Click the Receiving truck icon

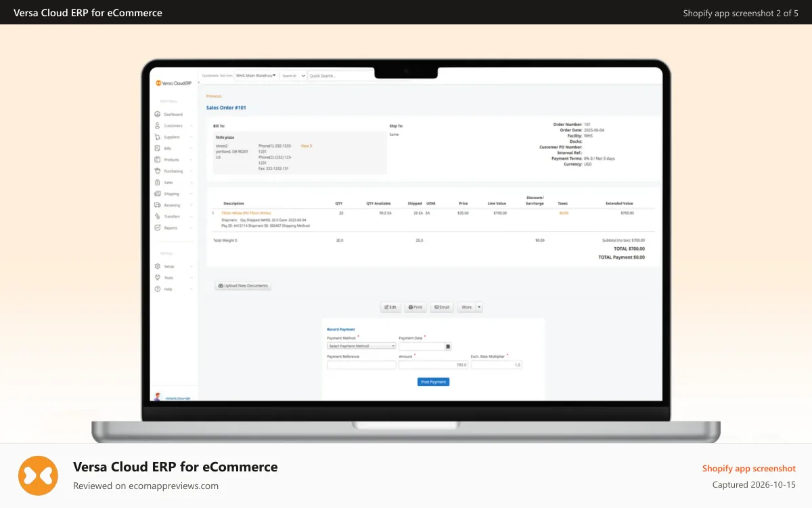(x=157, y=205)
